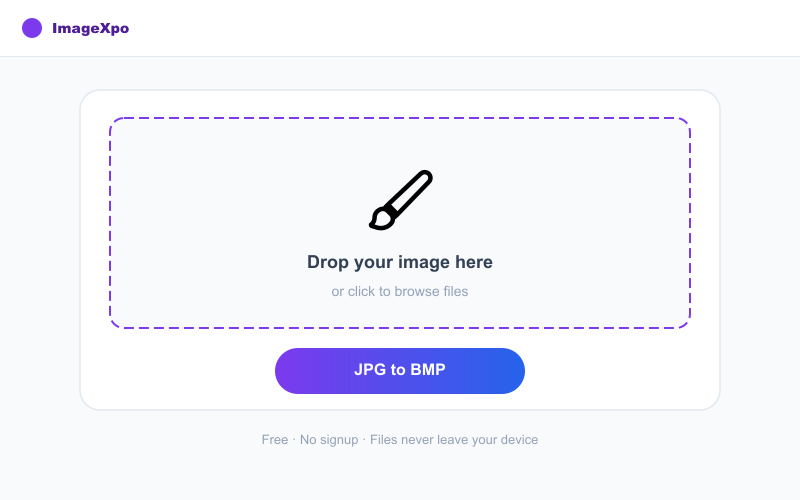Click 'or click to browse files' text
The height and width of the screenshot is (500, 800).
(399, 291)
